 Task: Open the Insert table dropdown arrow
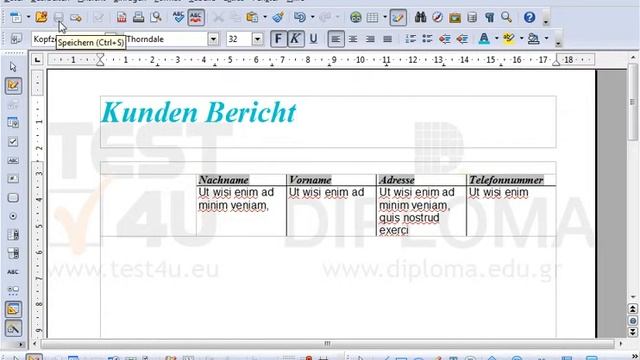click(x=385, y=17)
